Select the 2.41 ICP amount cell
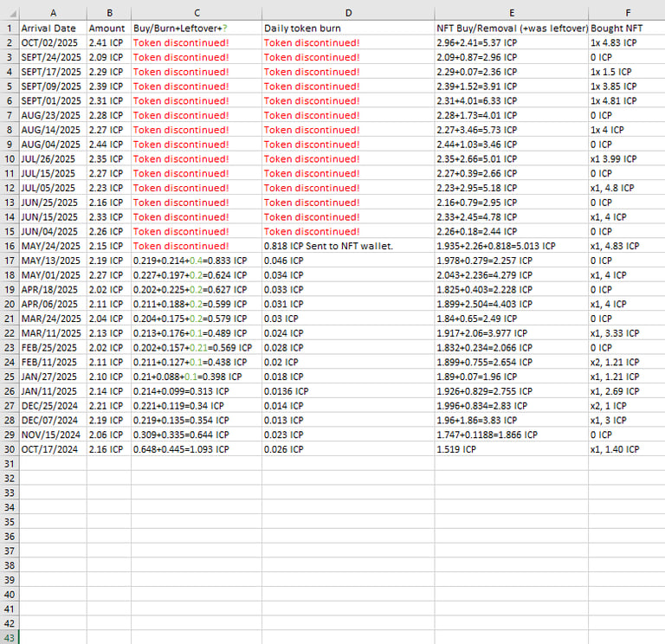The height and width of the screenshot is (644, 665). [x=109, y=42]
